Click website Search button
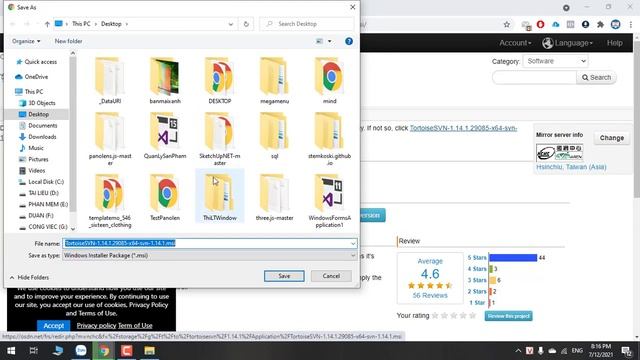This screenshot has width=640, height=360. (596, 78)
